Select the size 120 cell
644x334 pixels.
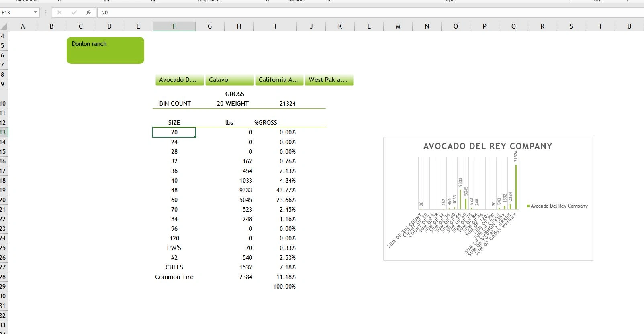click(x=174, y=238)
